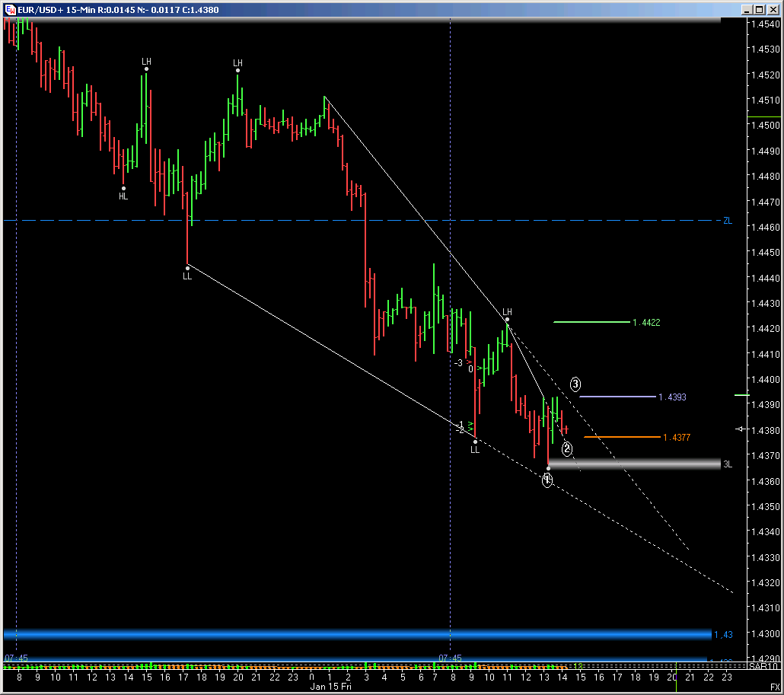
Task: Click the SAR10 indicator label
Action: click(764, 666)
